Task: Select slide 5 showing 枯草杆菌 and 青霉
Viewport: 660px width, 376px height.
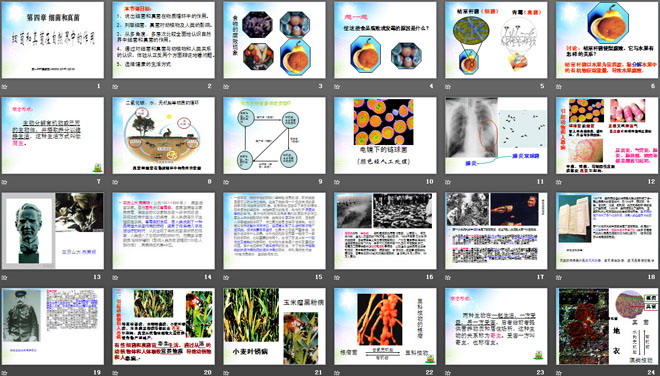Action: point(496,40)
